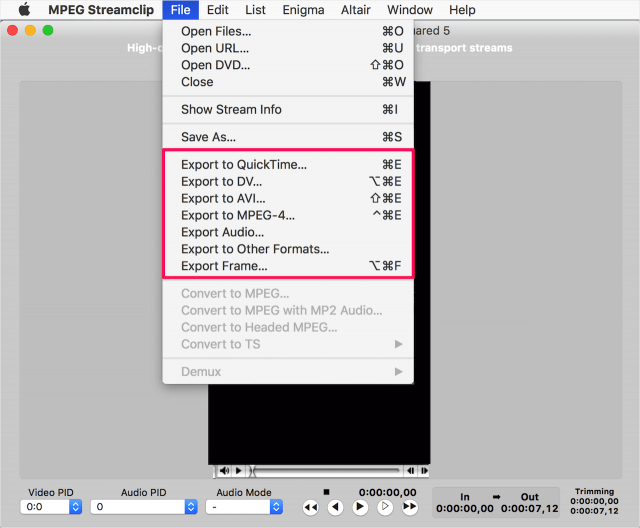Click the green zoom window button

[x=48, y=30]
